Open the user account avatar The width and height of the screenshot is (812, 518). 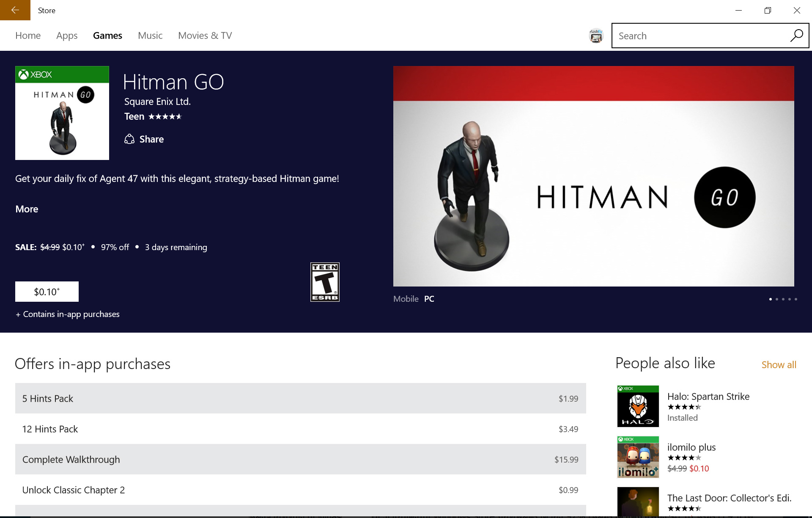point(596,36)
